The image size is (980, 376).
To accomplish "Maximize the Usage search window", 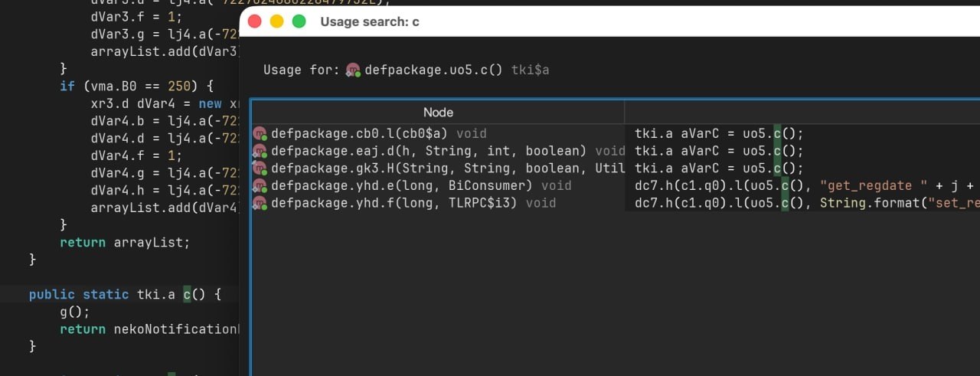I will 299,21.
